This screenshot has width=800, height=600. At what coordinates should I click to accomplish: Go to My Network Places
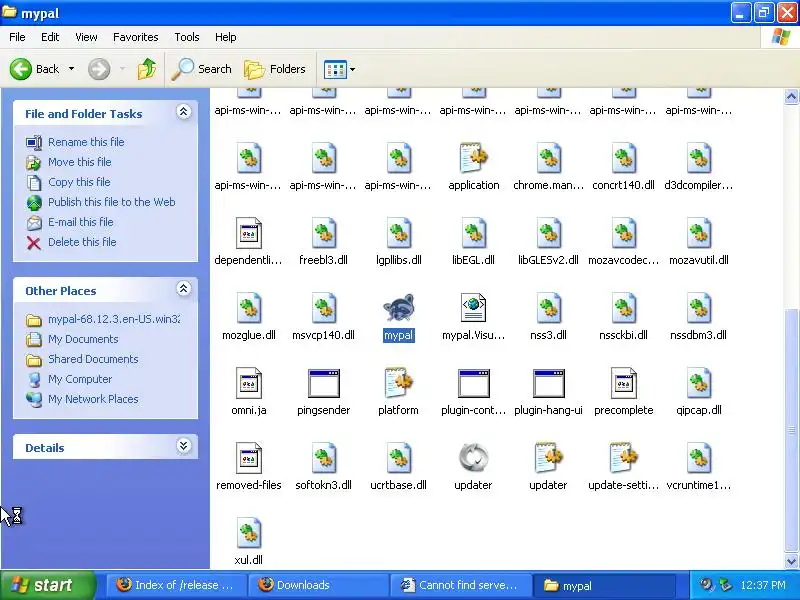pyautogui.click(x=93, y=399)
